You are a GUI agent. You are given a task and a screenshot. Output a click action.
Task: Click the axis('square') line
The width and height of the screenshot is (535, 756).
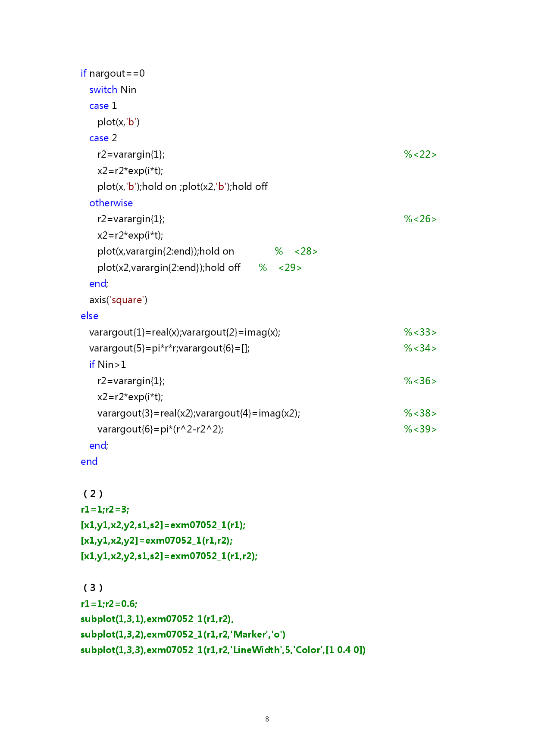tap(118, 300)
